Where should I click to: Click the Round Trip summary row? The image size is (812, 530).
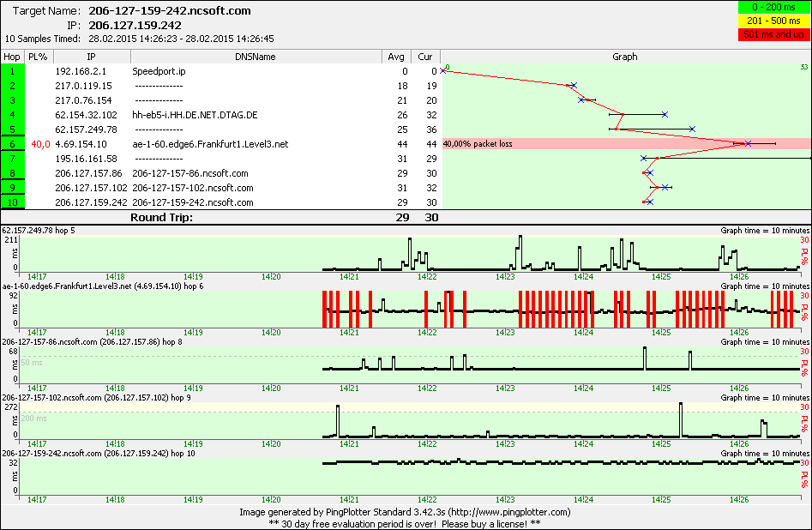[x=161, y=218]
